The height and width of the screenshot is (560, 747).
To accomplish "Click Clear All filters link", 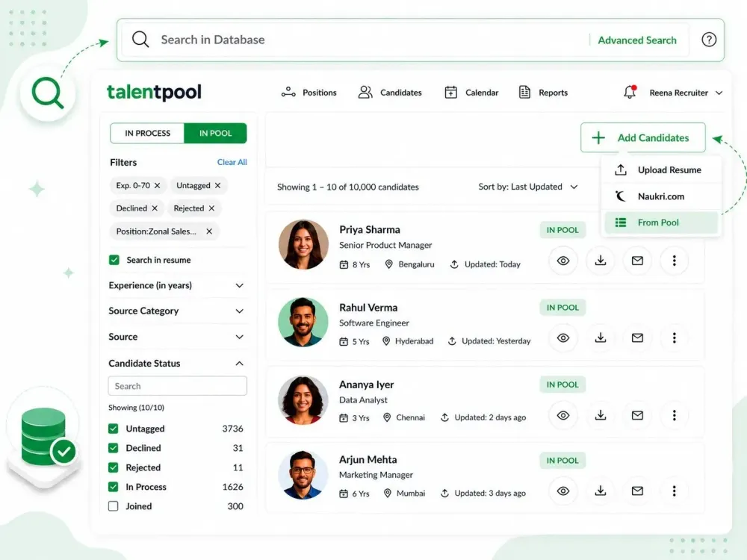I will 232,162.
